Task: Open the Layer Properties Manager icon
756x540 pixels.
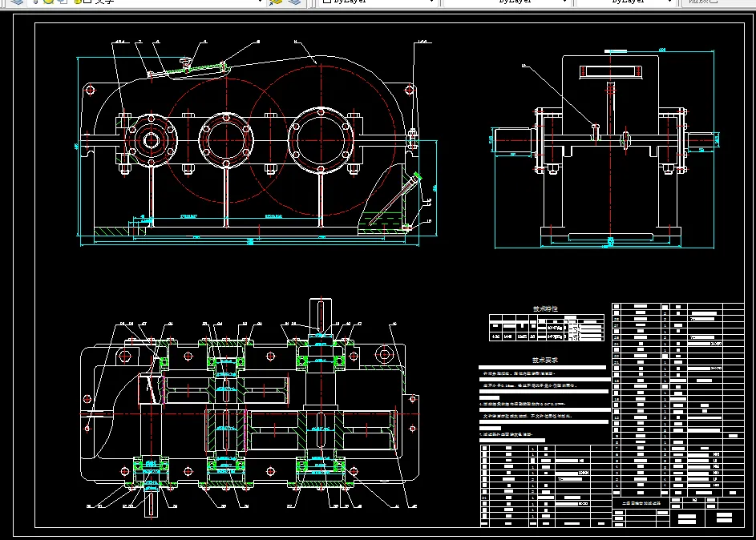Action: click(16, 2)
